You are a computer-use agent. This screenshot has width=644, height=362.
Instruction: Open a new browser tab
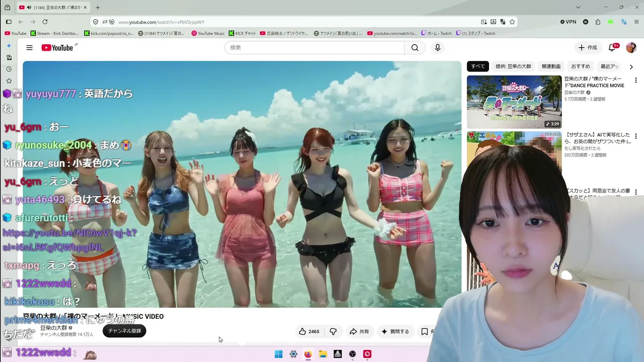pos(98,8)
